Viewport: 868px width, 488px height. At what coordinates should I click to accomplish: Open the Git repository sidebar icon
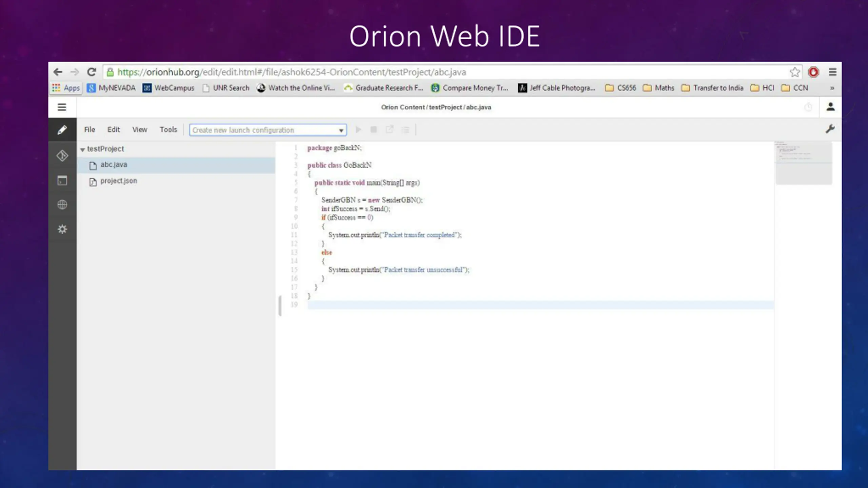coord(62,156)
